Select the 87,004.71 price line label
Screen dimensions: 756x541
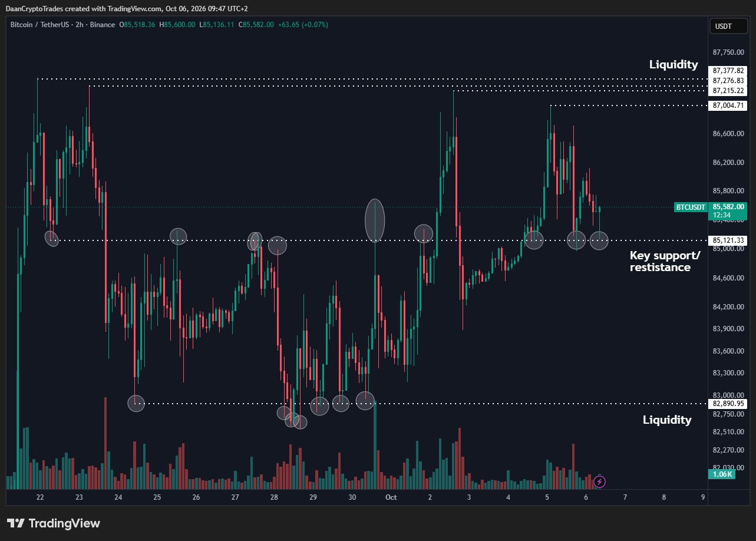[x=729, y=105]
